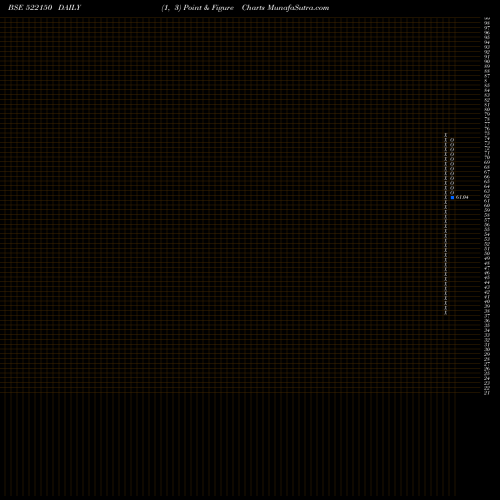
Task: Click the DAILY timeframe label
Action: pyautogui.click(x=70, y=8)
